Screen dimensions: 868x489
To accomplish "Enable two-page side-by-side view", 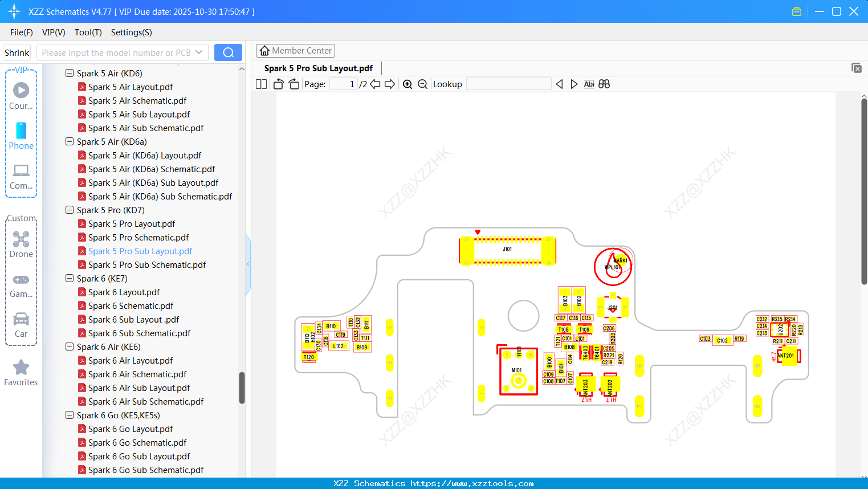I will (x=260, y=84).
